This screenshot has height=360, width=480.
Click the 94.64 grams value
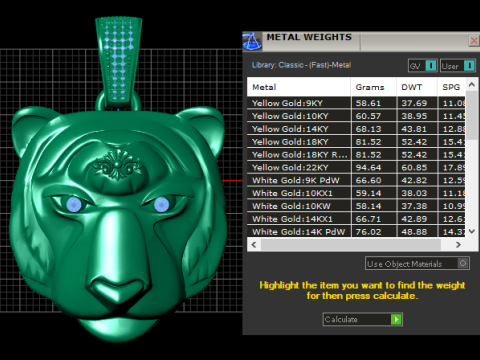click(x=368, y=167)
